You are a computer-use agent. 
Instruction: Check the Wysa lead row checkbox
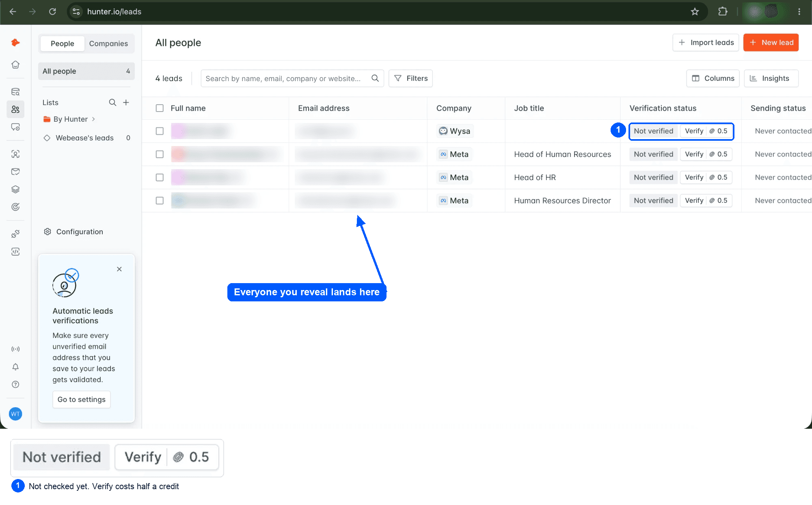coord(160,131)
